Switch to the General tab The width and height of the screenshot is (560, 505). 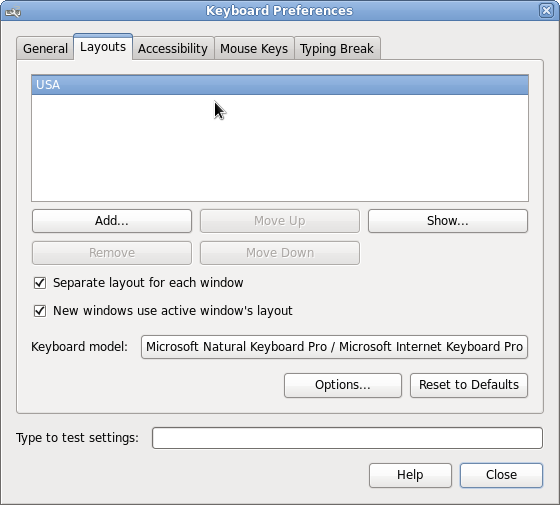click(45, 49)
